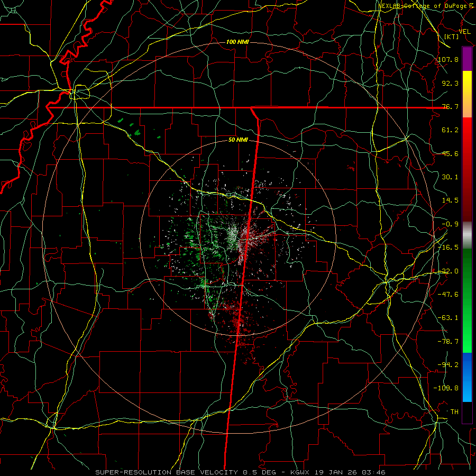Screen dimensions: 476x476
Task: Click the gray near-zero segment of the color bar
Action: click(467, 235)
